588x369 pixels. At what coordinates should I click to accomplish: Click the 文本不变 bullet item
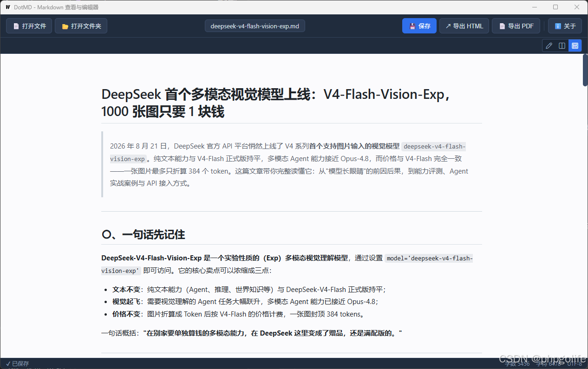(x=249, y=289)
